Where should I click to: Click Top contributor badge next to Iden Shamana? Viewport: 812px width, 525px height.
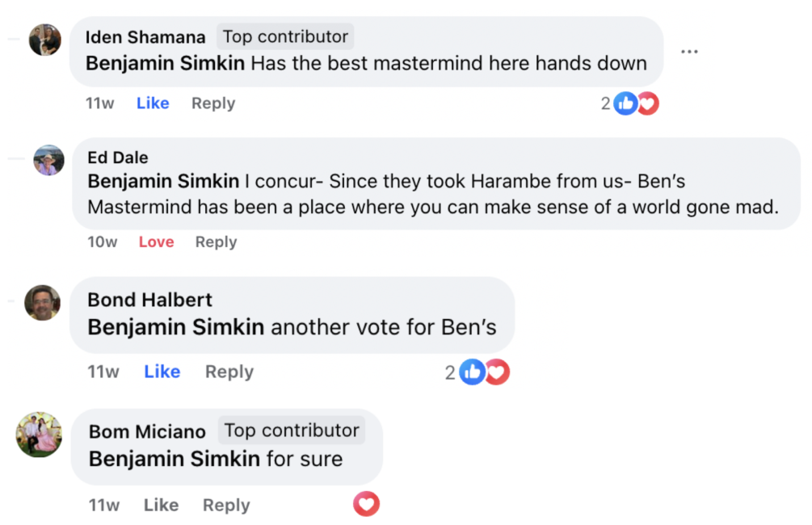tap(285, 36)
